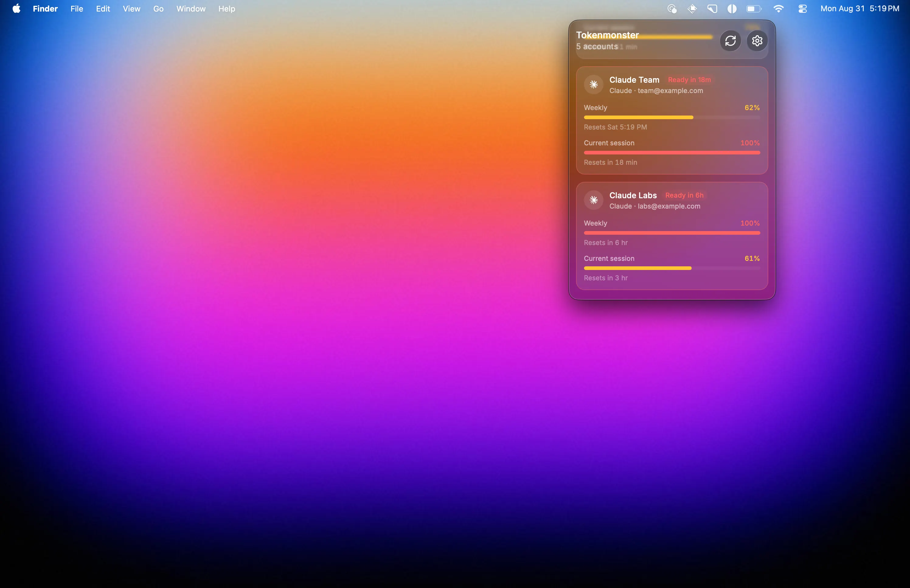Click the date and time in menu bar

(860, 9)
